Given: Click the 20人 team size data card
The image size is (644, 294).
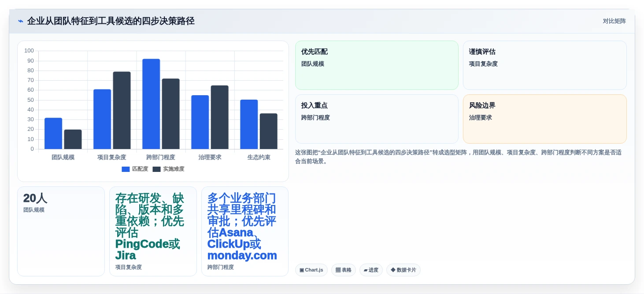Looking at the screenshot, I should (x=61, y=231).
